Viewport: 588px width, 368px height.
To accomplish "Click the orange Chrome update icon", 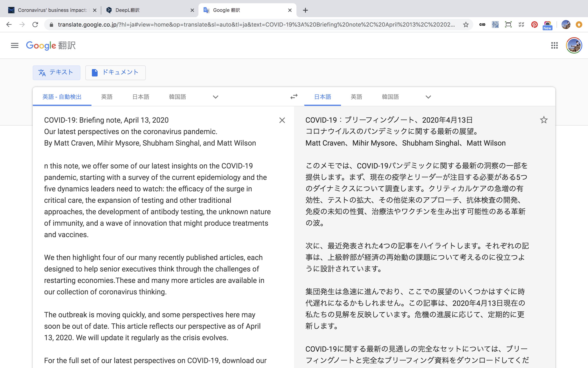I will 579,25.
